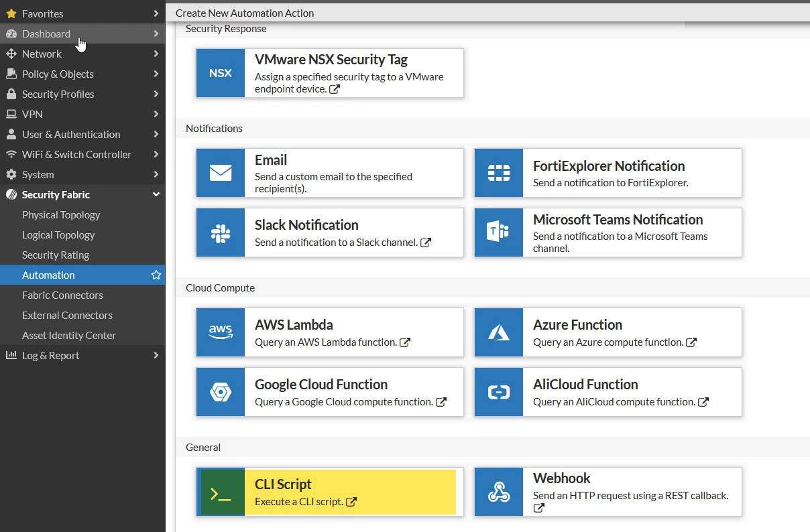Click the VPN laptop icon
The image size is (810, 532).
pos(11,114)
